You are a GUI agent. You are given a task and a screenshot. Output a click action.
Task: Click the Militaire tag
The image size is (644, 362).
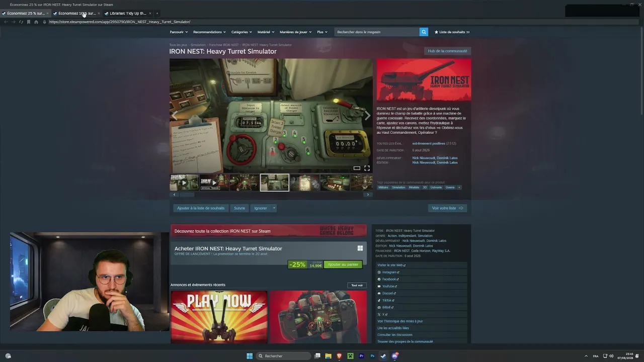click(383, 188)
